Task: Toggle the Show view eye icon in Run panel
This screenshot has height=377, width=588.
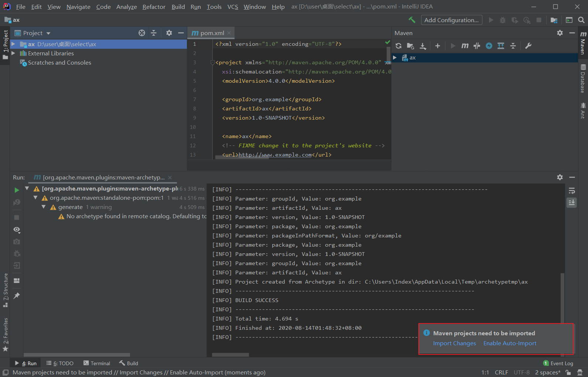Action: [17, 230]
